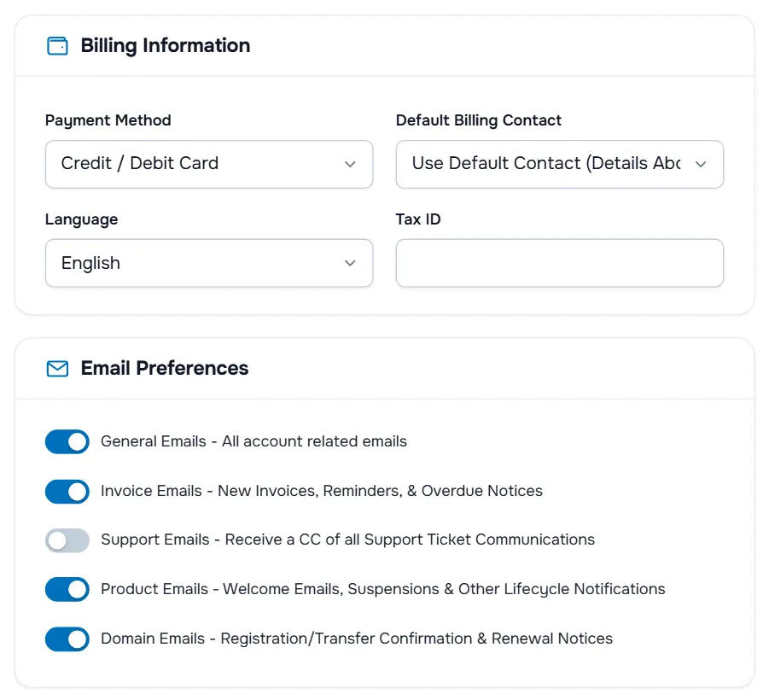Viewport: 769px width, 700px height.
Task: Switch off Product Emails notifications
Action: [67, 590]
